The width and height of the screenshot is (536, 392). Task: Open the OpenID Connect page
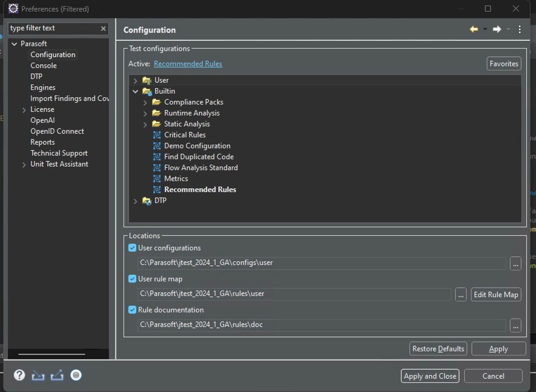pos(57,131)
